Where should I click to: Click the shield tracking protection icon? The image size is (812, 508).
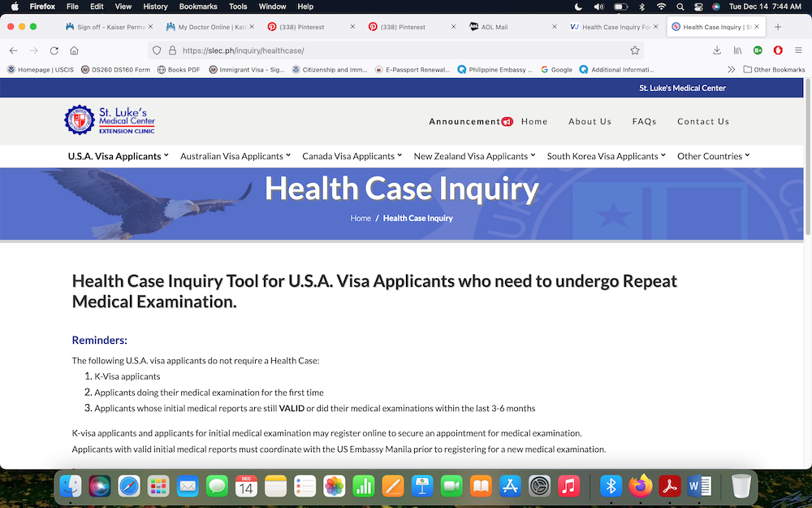click(x=157, y=50)
